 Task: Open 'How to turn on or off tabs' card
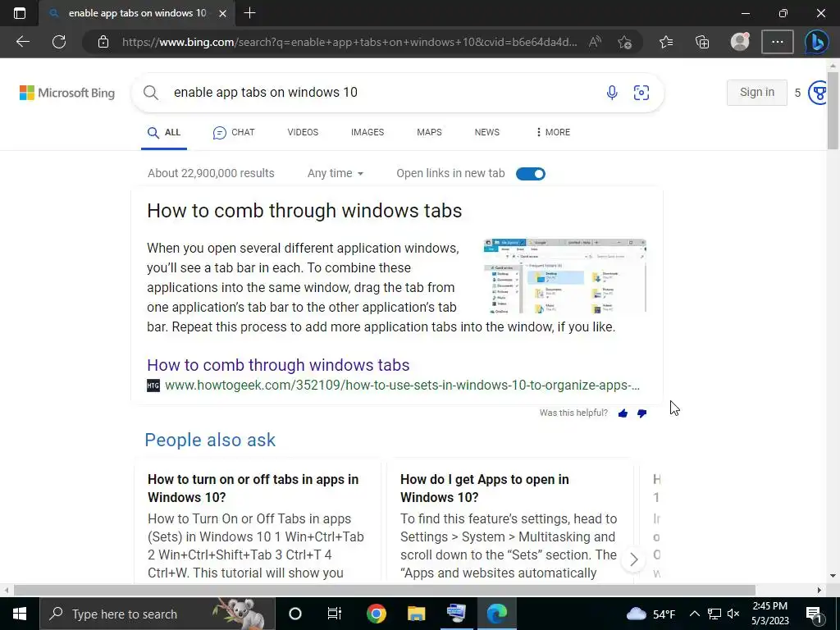coord(257,519)
